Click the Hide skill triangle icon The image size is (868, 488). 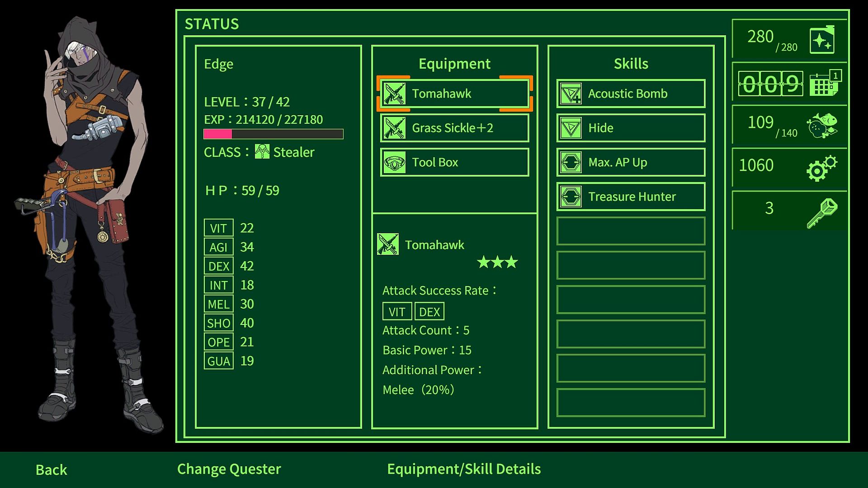[x=571, y=128]
